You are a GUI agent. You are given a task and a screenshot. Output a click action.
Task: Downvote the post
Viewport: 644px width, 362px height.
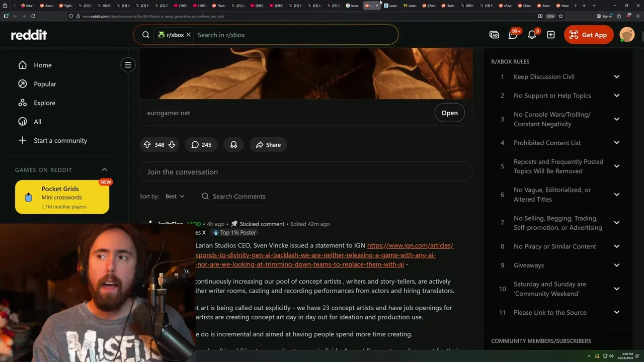click(172, 145)
